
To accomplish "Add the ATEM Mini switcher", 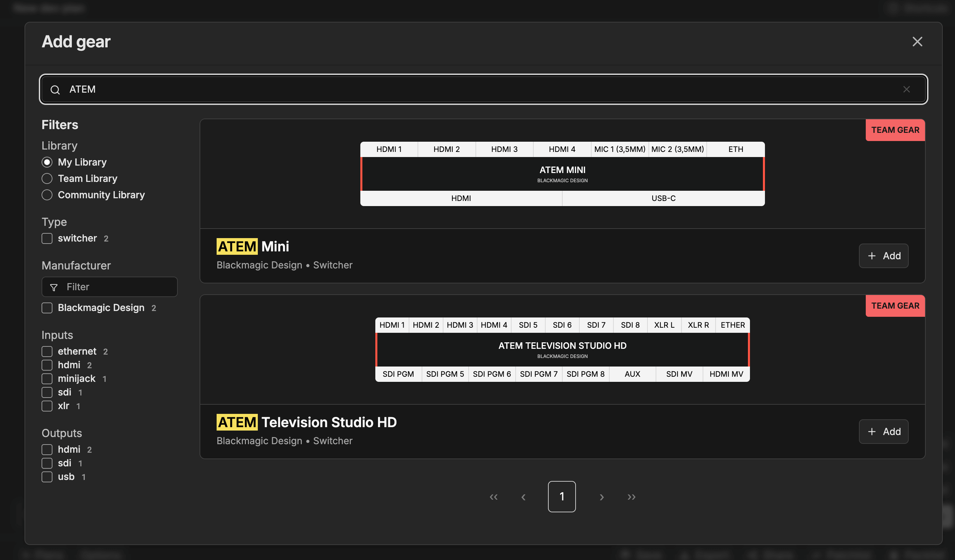I will [883, 256].
